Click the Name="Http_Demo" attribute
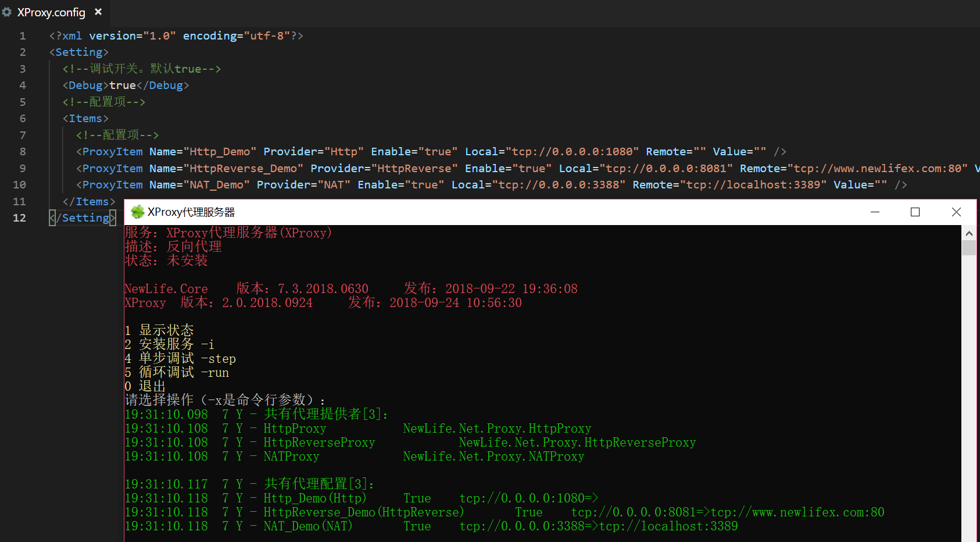Screen dimensions: 980x542 (x=203, y=152)
